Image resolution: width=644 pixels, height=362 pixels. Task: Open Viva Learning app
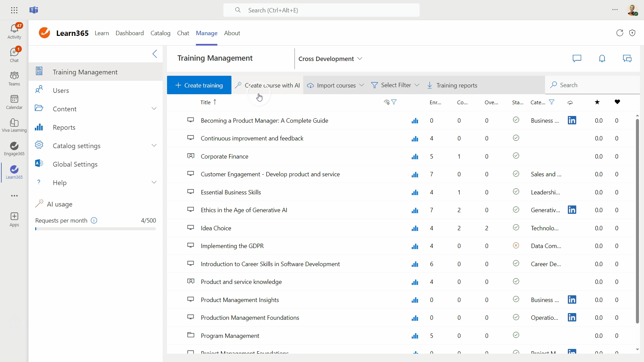pos(14,125)
